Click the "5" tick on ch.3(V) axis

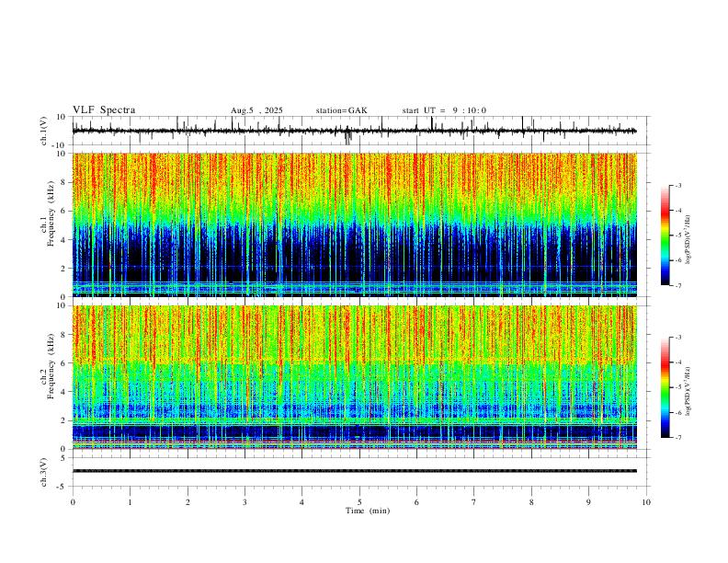[63, 457]
